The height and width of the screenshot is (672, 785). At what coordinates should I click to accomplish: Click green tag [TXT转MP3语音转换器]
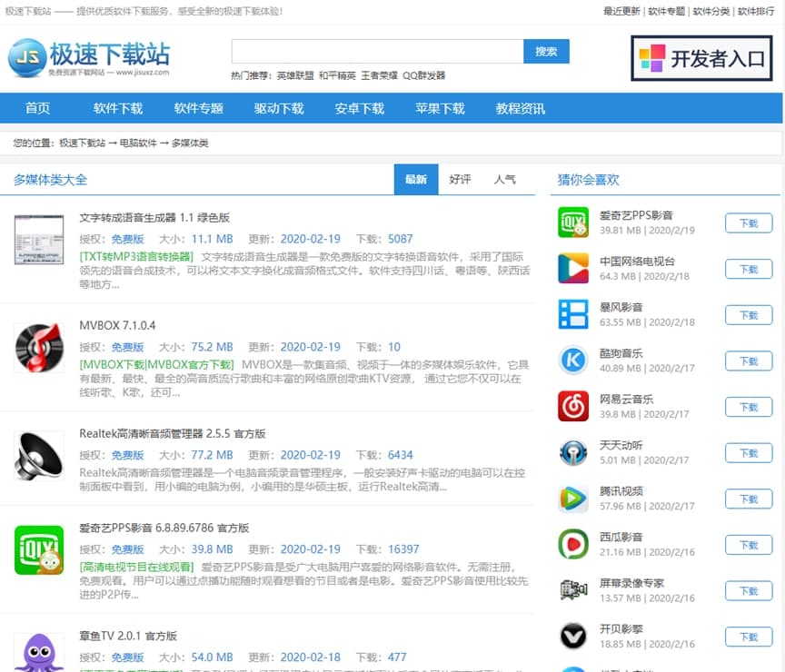point(136,257)
